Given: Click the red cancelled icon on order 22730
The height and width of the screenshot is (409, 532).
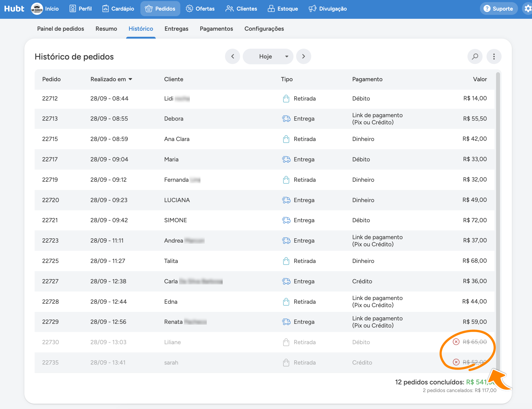Looking at the screenshot, I should (x=456, y=342).
